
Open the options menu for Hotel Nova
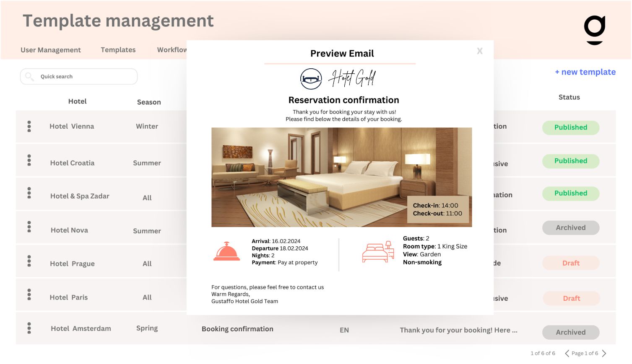click(29, 227)
